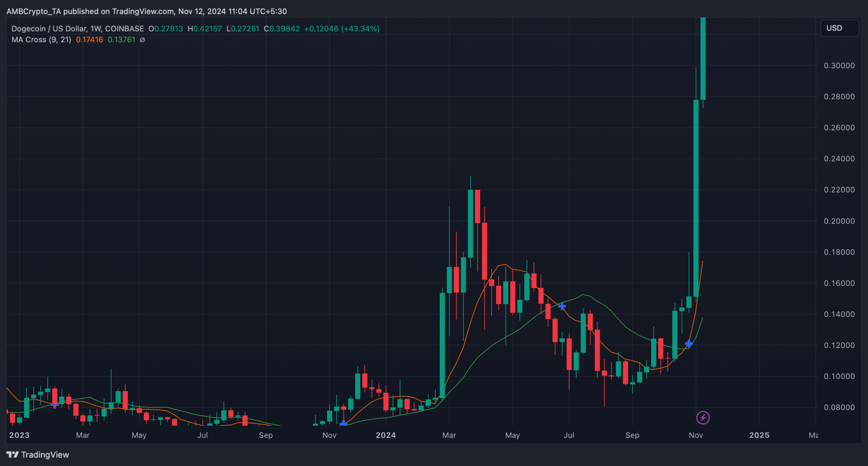Click the 0.28000 price axis label
Screen dimensions: 868x466
[x=839, y=97]
